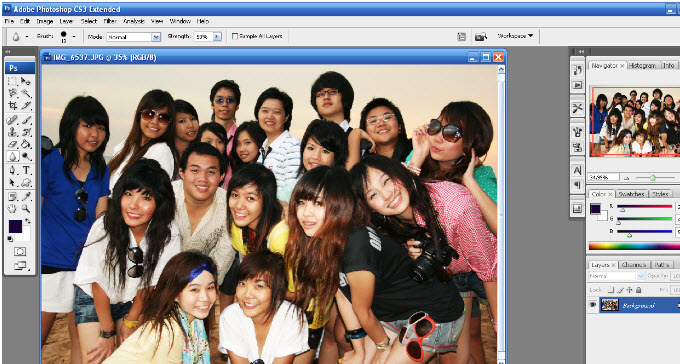Open the Filter menu
Viewport: 680px width, 364px height.
[110, 21]
